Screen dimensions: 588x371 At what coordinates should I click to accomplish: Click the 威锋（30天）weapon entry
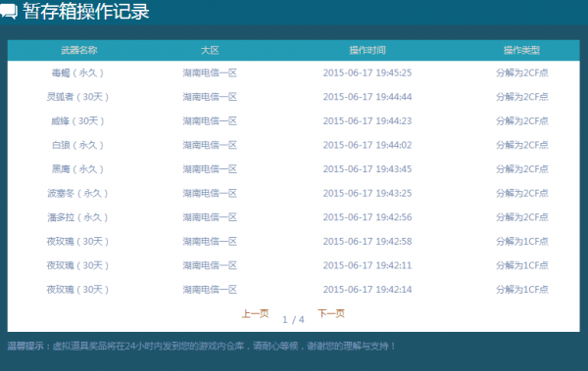click(77, 121)
